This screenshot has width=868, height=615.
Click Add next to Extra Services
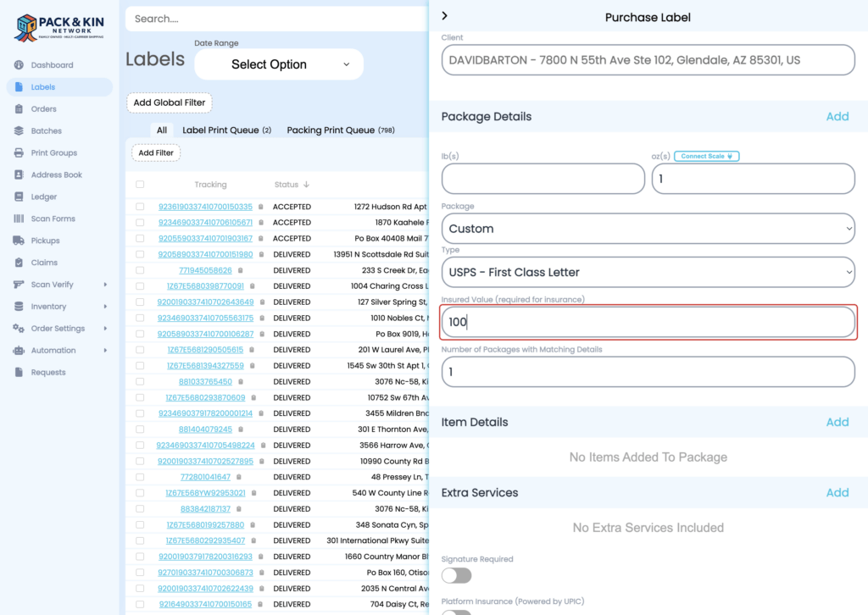tap(837, 493)
